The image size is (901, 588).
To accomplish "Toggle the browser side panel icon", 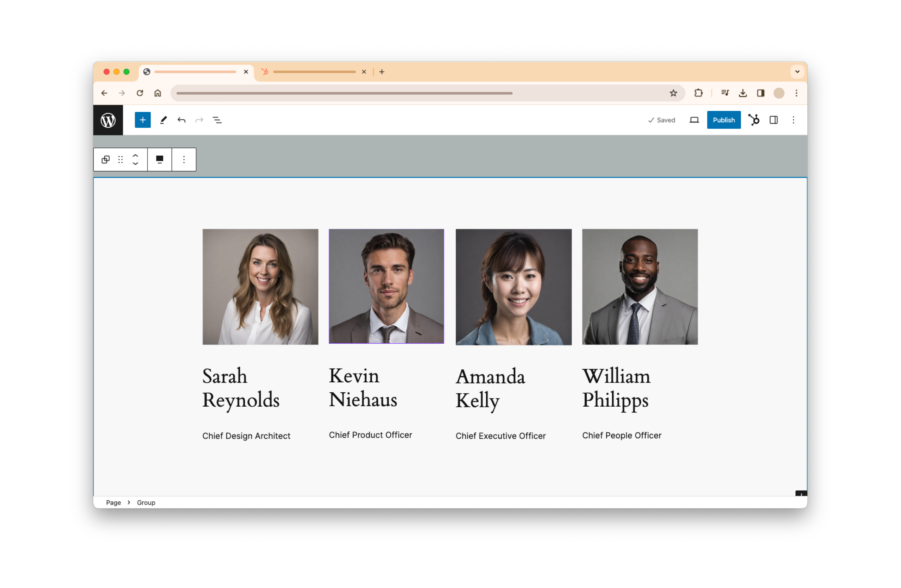I will [761, 93].
